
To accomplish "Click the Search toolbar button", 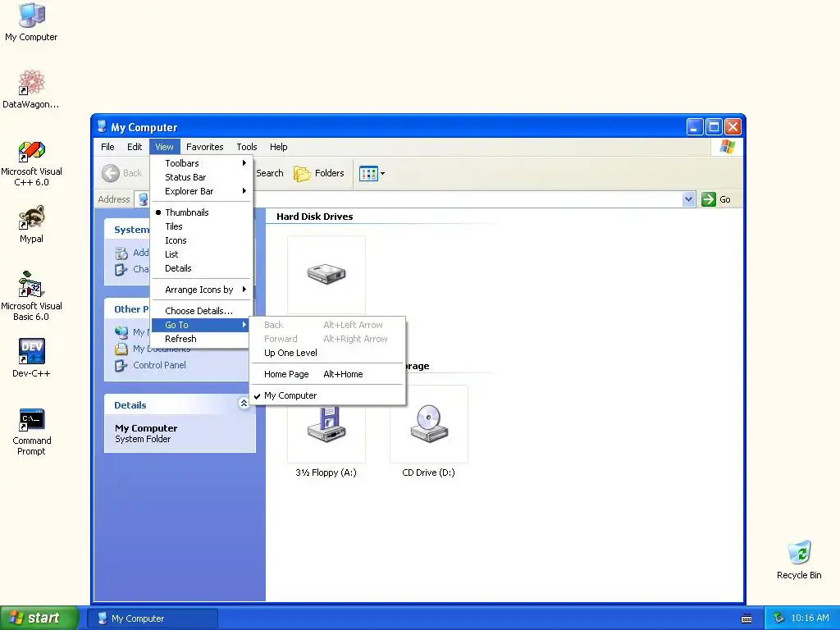I will [269, 173].
